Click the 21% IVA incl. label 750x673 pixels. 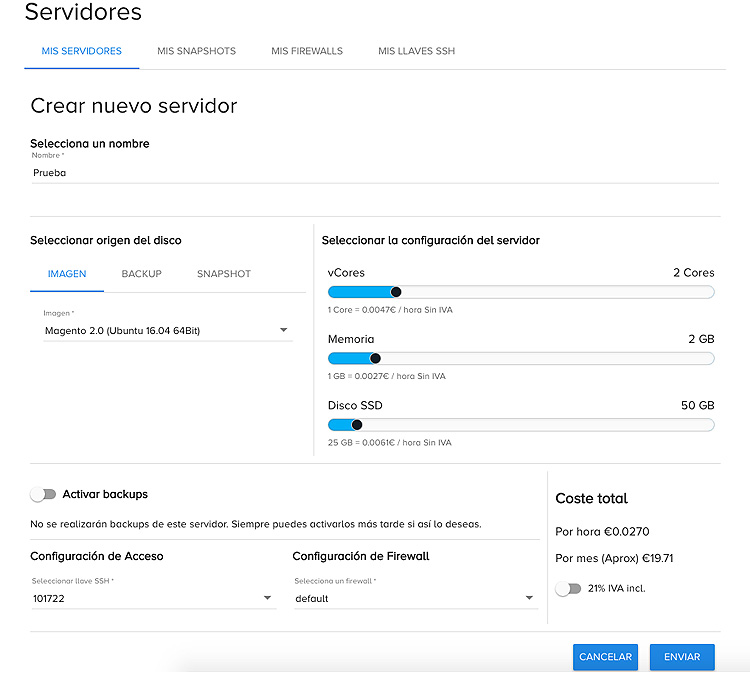[x=617, y=589]
